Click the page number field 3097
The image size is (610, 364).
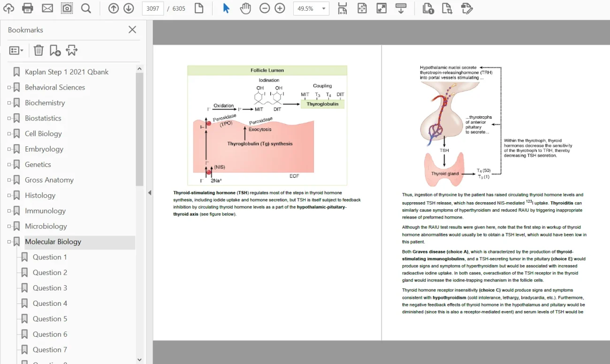[152, 8]
